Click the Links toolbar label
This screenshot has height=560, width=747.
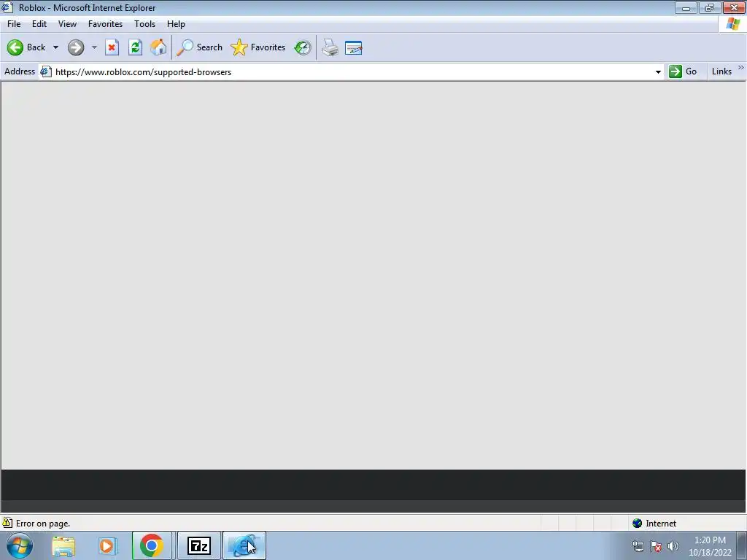[721, 71]
